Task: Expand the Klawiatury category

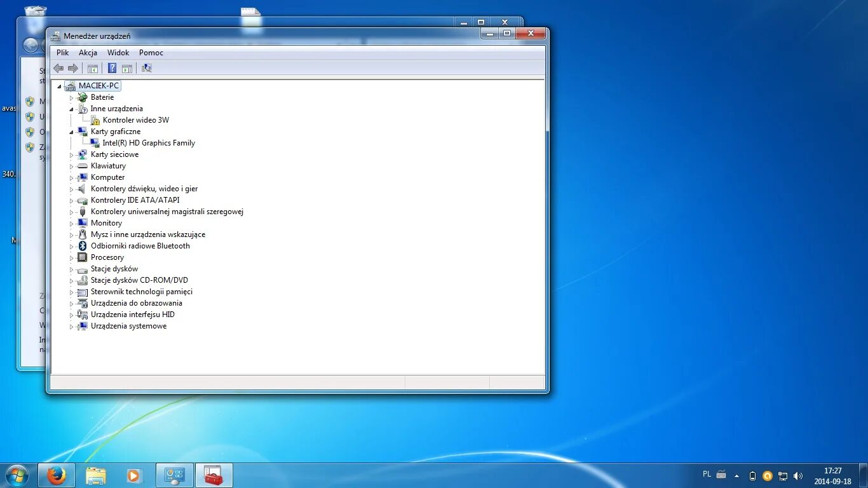Action: tap(71, 166)
